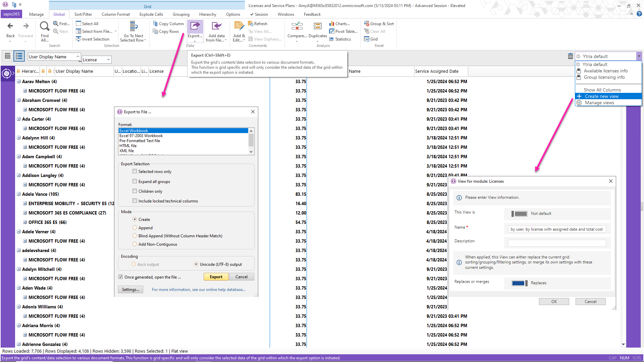This screenshot has width=644, height=362.
Task: Check Selected rows only
Action: click(135, 171)
